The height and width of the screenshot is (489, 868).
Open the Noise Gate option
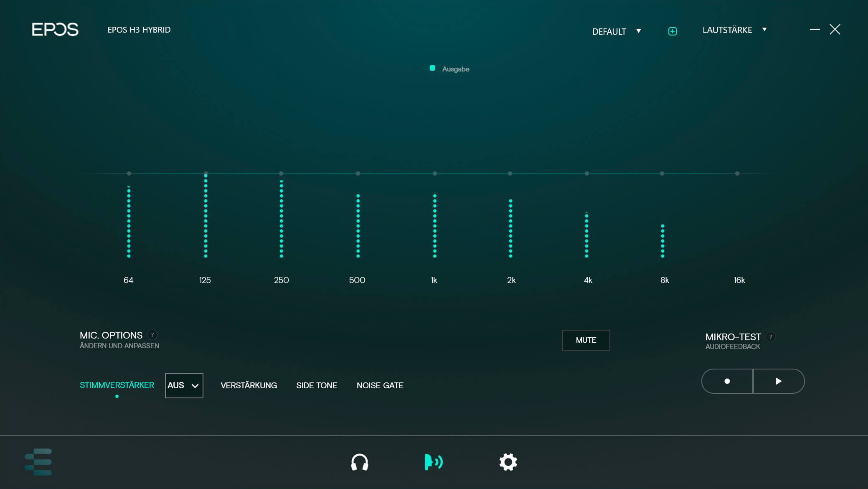[380, 385]
